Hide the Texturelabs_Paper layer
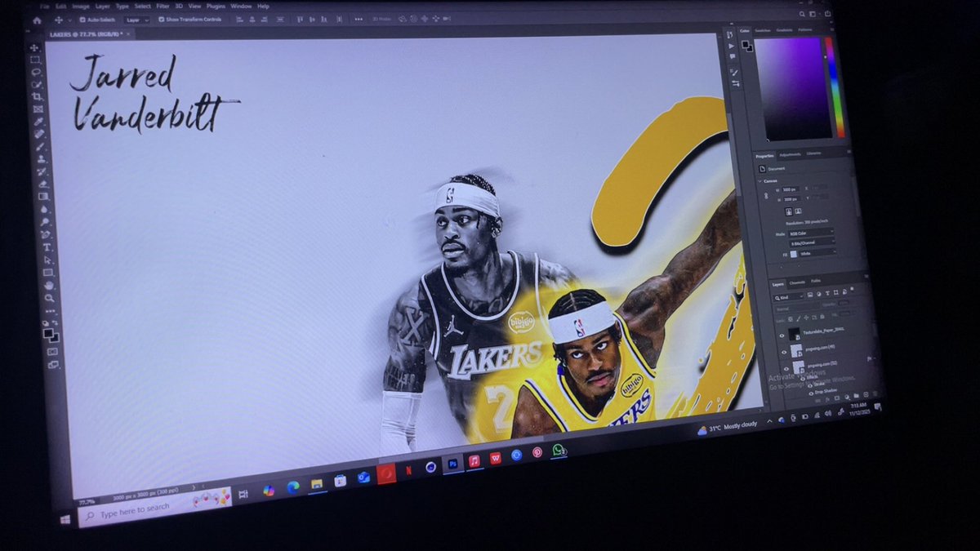The image size is (980, 551). coord(782,335)
